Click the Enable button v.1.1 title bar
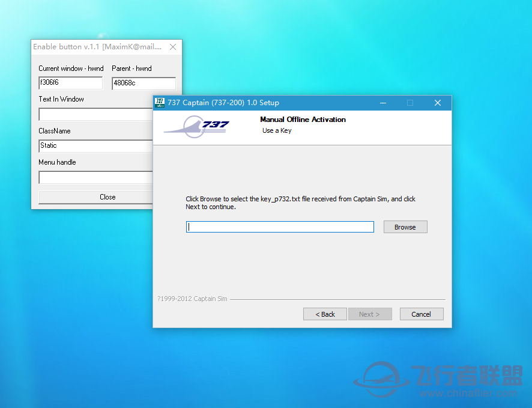532x408 pixels. coord(97,47)
